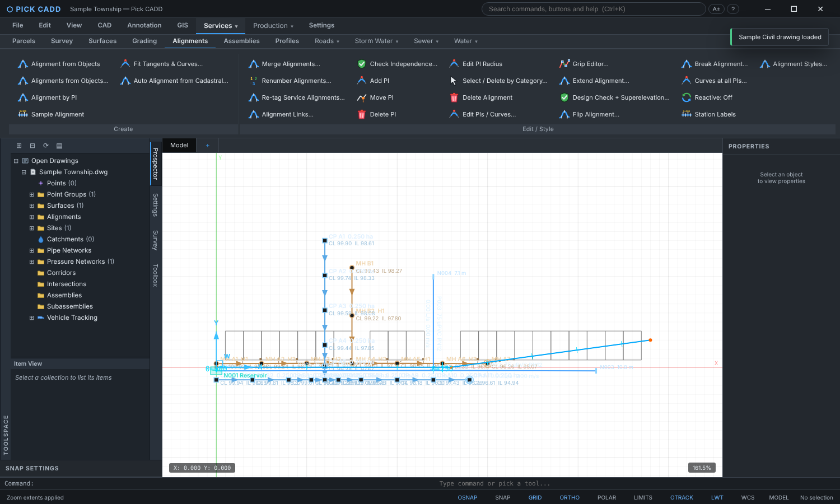Image resolution: width=840 pixels, height=504 pixels.
Task: Toggle ORTHO mode in the status bar
Action: click(570, 497)
